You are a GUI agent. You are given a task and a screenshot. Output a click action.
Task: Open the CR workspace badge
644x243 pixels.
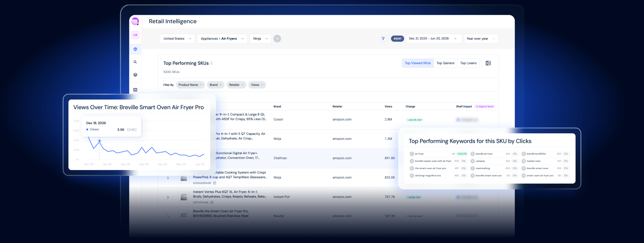tap(135, 35)
